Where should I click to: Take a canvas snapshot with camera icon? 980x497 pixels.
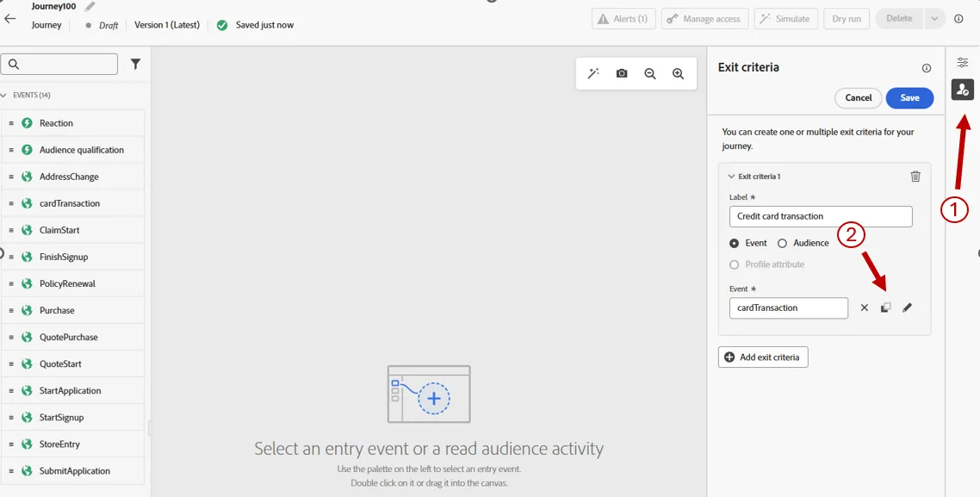pyautogui.click(x=621, y=73)
